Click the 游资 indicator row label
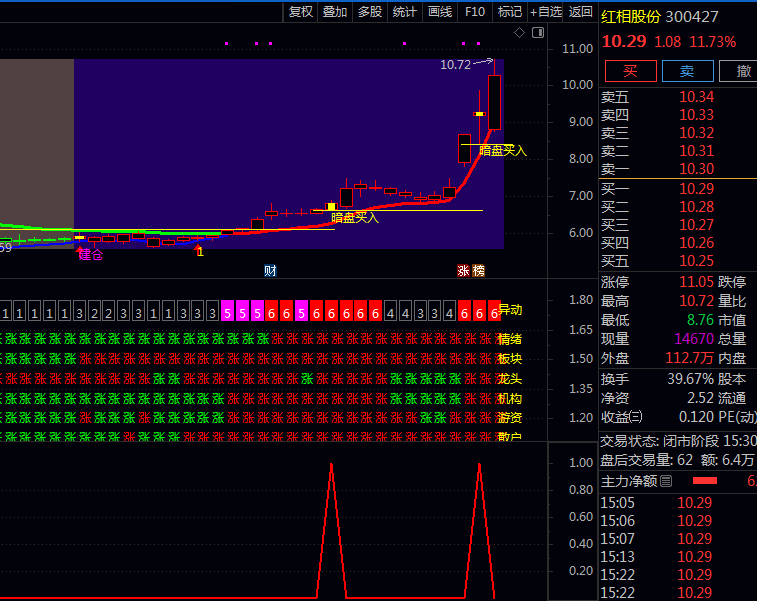This screenshot has width=757, height=601. (x=510, y=418)
